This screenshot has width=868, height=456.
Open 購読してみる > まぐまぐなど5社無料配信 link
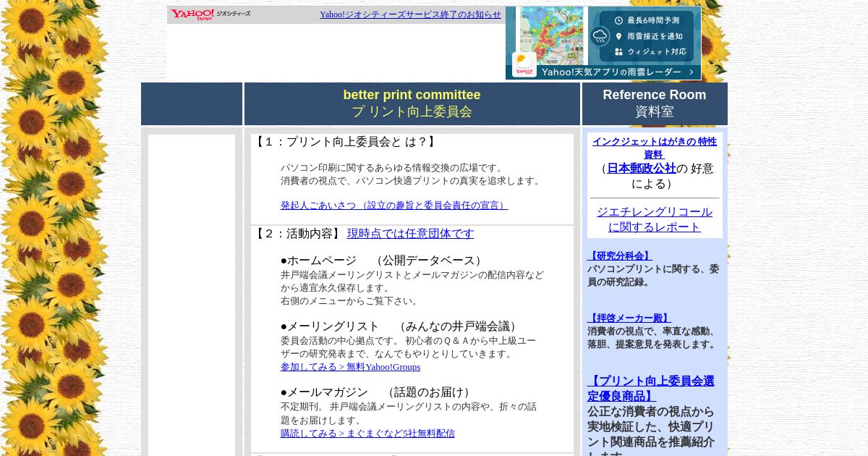point(367,434)
